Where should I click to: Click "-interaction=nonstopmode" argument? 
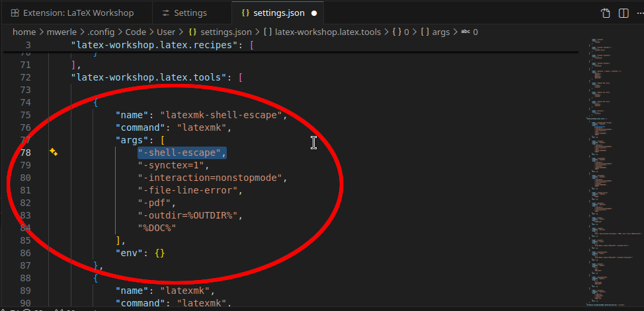coord(210,178)
